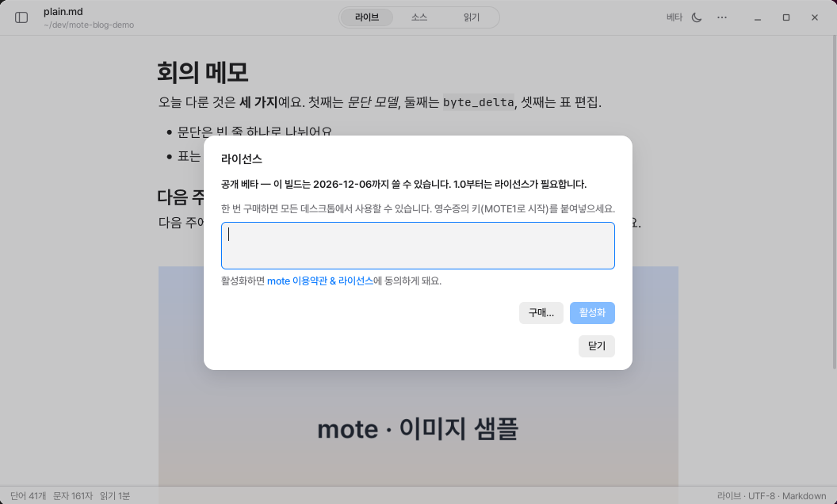Click the 읽기 1분 status entry
This screenshot has width=837, height=504.
(x=115, y=496)
